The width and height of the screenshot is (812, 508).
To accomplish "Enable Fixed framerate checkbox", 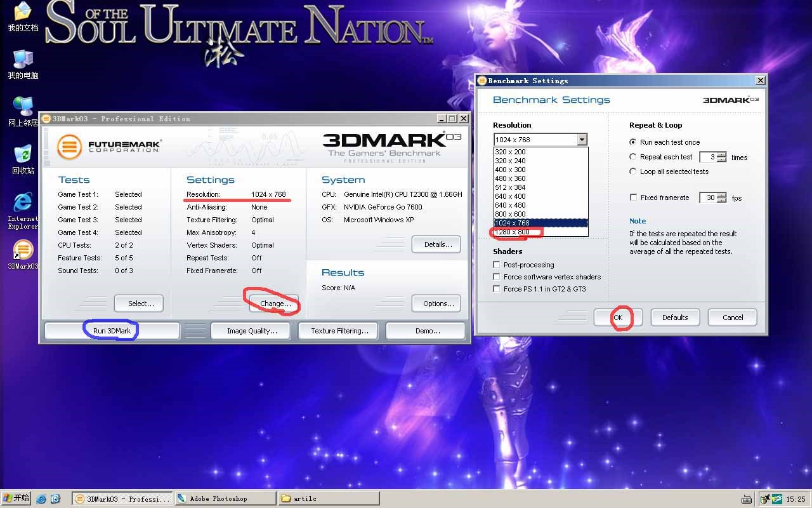I will [633, 197].
